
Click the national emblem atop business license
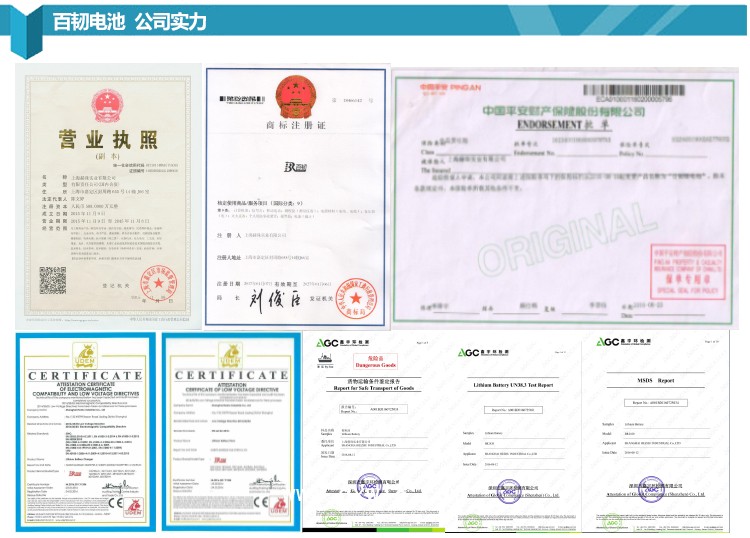coord(104,102)
